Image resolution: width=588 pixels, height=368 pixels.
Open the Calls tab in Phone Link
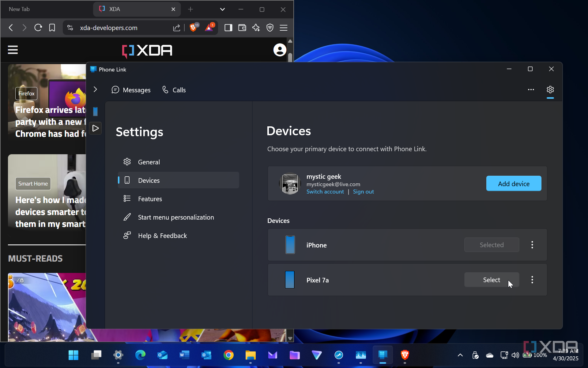[174, 90]
